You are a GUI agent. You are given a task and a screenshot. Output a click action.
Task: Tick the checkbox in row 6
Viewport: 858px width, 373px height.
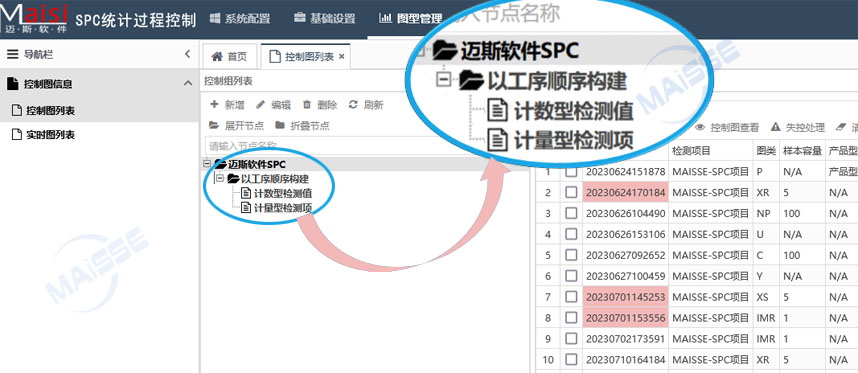[571, 276]
